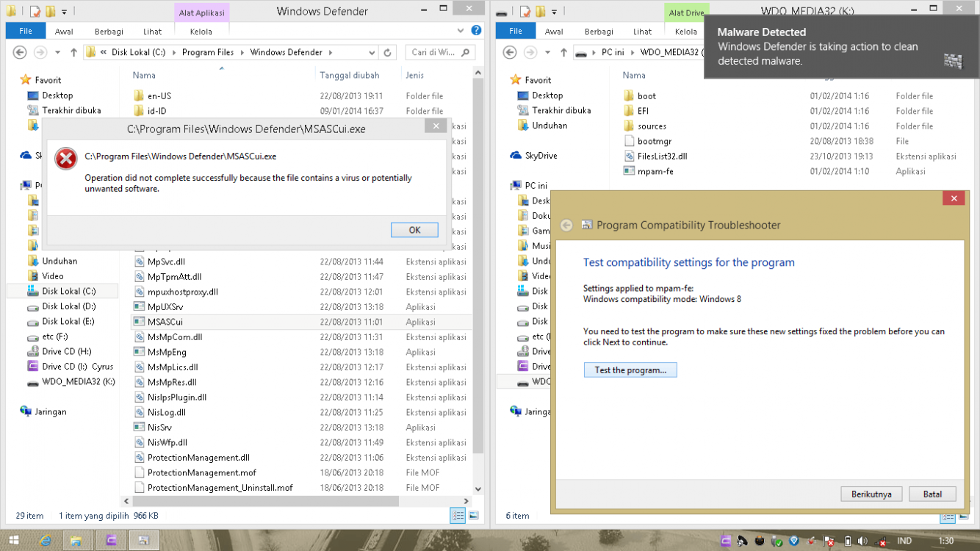
Task: Open Awal tab in Windows Defender window
Action: (64, 32)
